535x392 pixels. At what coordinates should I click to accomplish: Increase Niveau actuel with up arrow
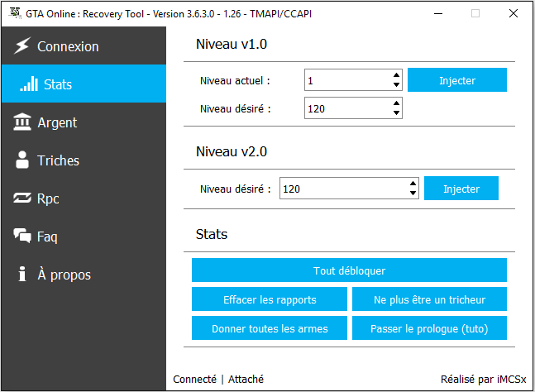396,75
